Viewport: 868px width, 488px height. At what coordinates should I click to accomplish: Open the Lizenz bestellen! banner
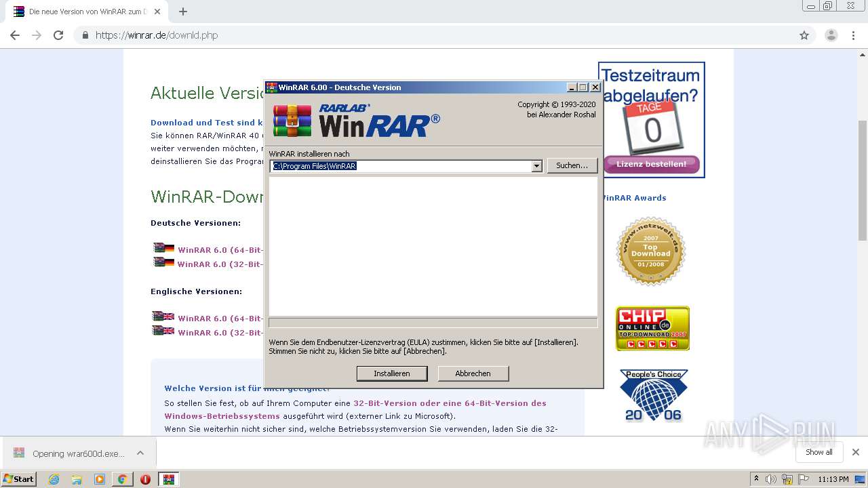651,164
